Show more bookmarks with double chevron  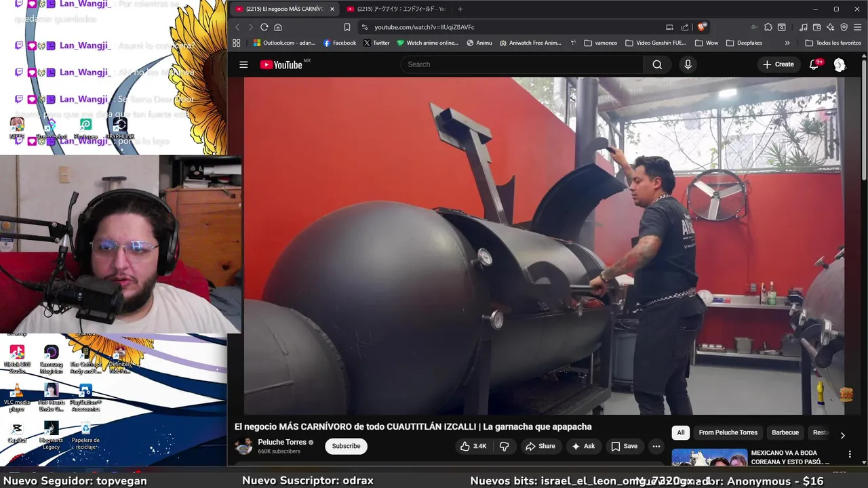(787, 43)
